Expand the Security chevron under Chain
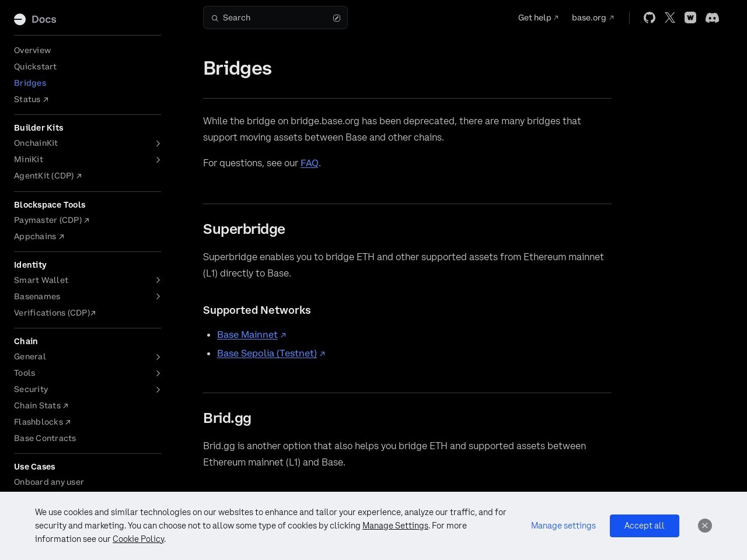Viewport: 747px width, 560px height. (x=158, y=390)
